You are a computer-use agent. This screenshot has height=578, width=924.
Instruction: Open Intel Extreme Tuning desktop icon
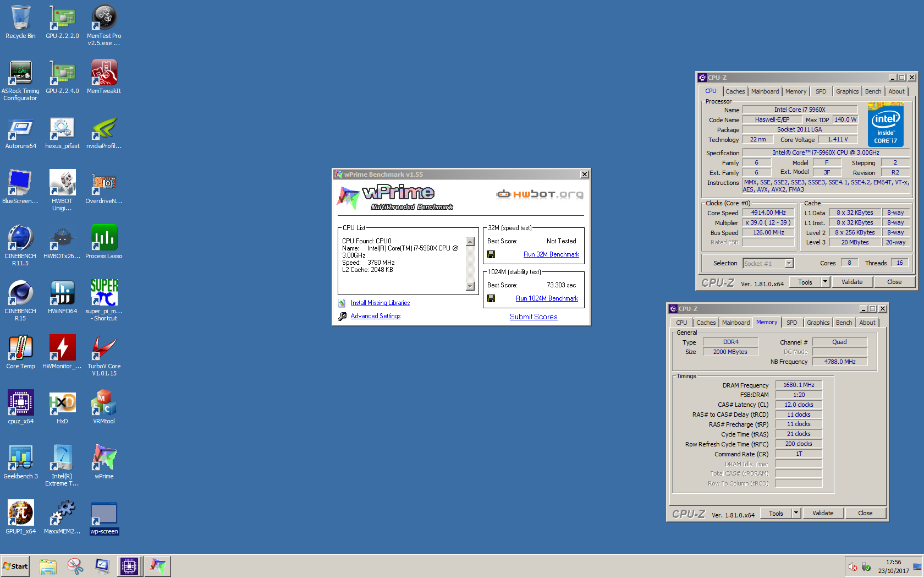[x=62, y=466]
